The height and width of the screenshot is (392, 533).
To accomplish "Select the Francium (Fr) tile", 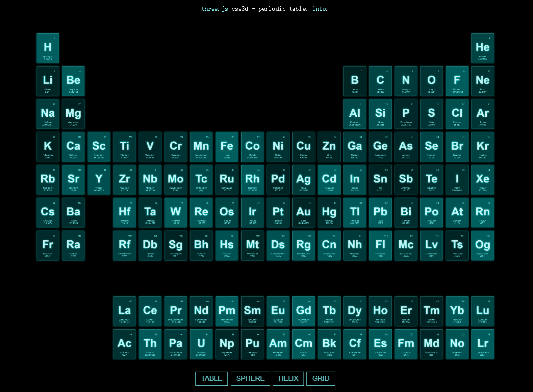I will 48,245.
